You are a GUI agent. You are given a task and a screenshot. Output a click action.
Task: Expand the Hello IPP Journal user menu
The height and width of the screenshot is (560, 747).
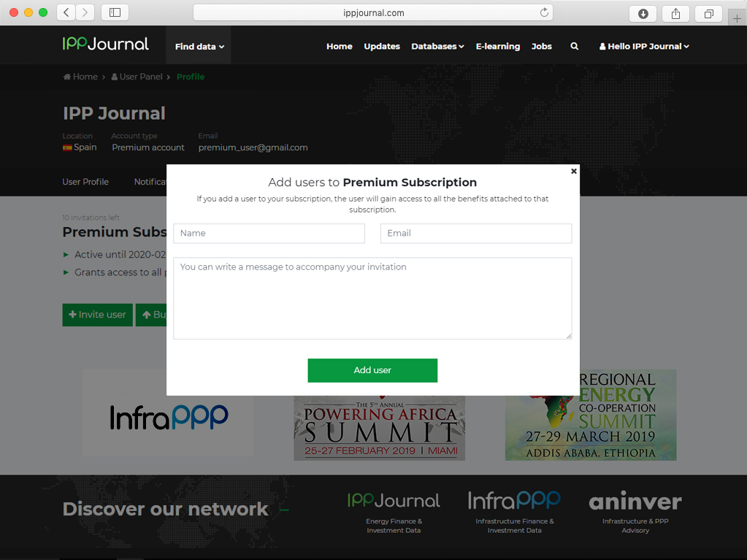point(644,46)
